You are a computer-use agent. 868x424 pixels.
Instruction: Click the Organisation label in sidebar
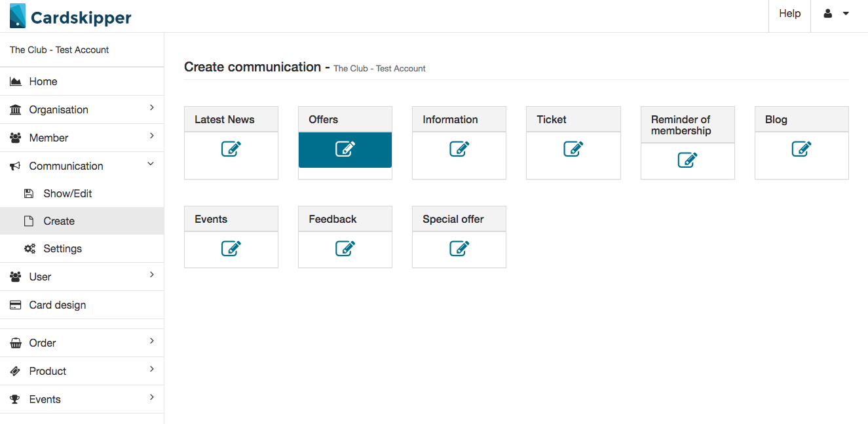click(58, 109)
